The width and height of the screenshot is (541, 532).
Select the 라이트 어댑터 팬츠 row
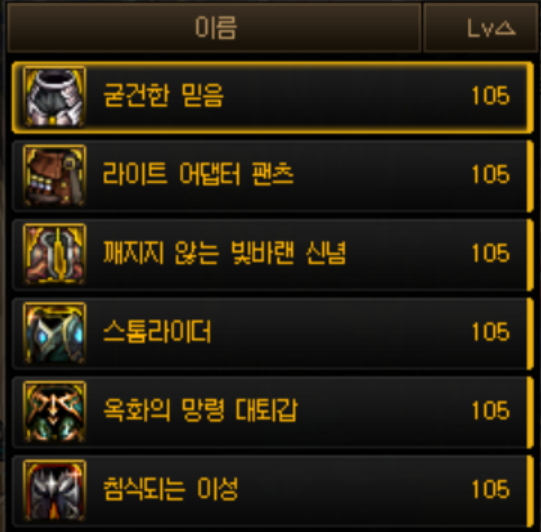tap(273, 176)
